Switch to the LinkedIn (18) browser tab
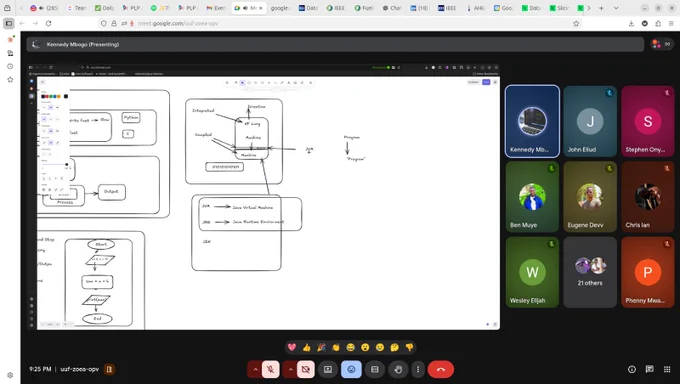The image size is (680, 384). [419, 8]
